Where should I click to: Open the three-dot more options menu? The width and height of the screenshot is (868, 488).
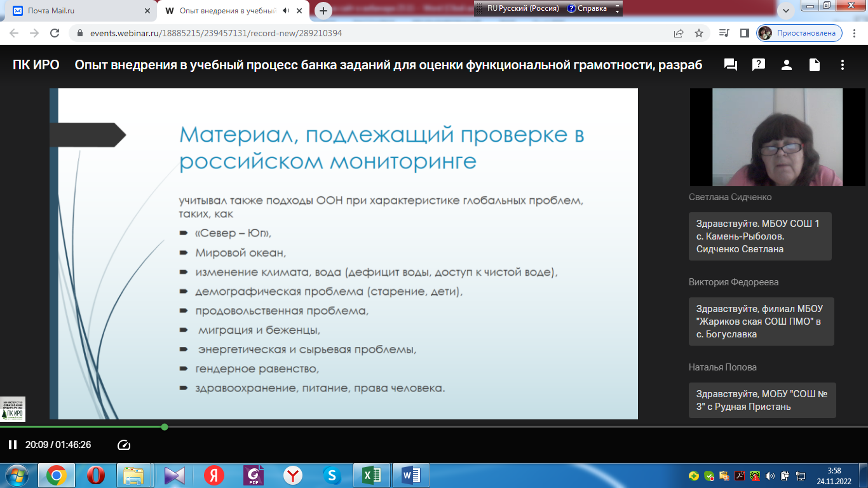click(843, 65)
